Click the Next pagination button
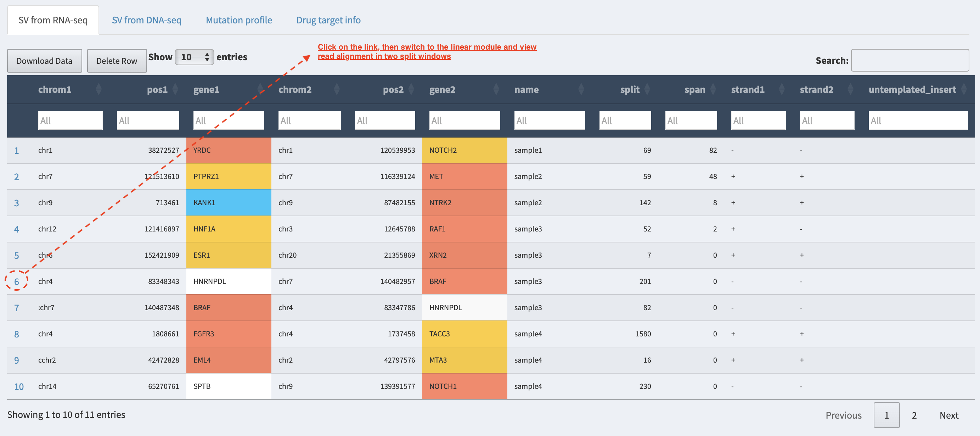 pos(949,415)
